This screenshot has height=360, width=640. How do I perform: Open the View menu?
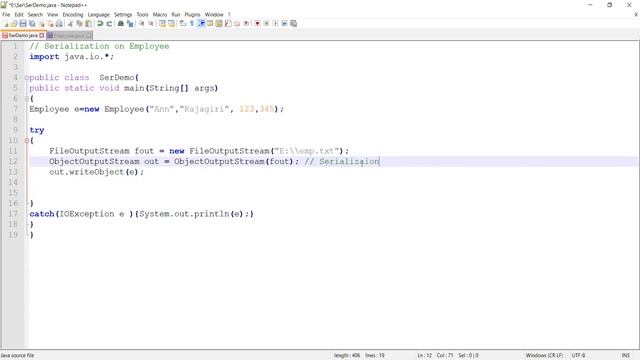53,14
